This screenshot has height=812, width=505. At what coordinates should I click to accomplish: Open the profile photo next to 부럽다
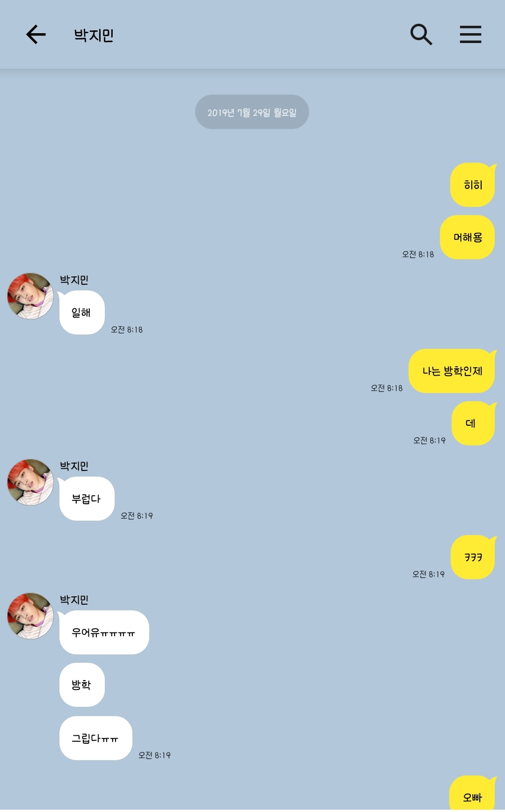click(30, 482)
